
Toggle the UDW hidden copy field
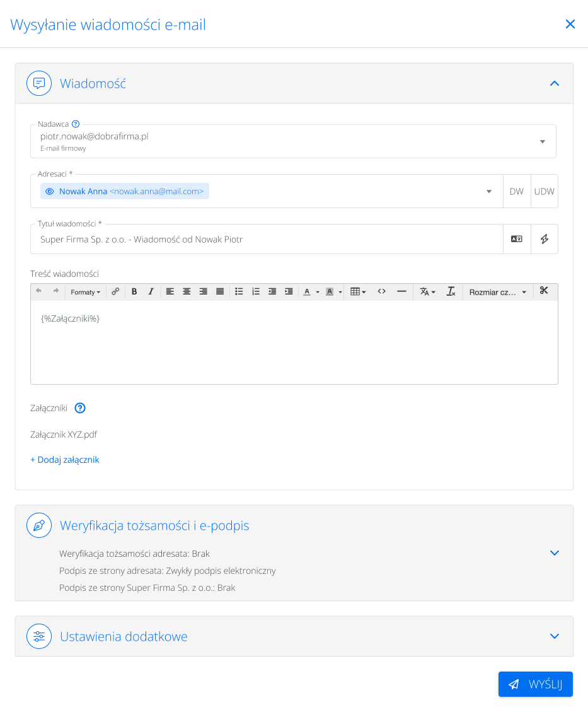545,191
